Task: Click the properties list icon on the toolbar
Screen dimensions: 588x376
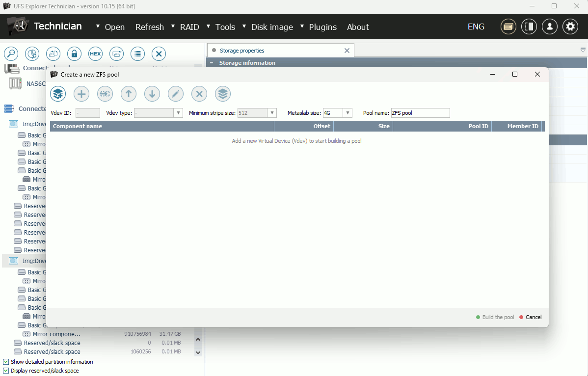Action: pyautogui.click(x=137, y=54)
